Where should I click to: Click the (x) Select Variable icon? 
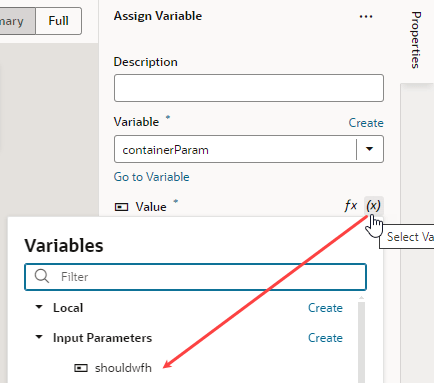[x=373, y=206]
